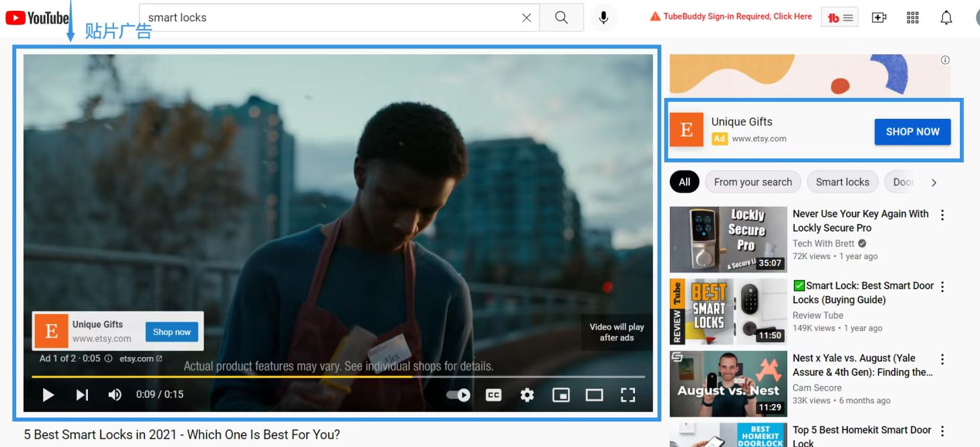This screenshot has width=980, height=447.
Task: Open the August vs. Nest thumbnail
Action: [x=728, y=383]
